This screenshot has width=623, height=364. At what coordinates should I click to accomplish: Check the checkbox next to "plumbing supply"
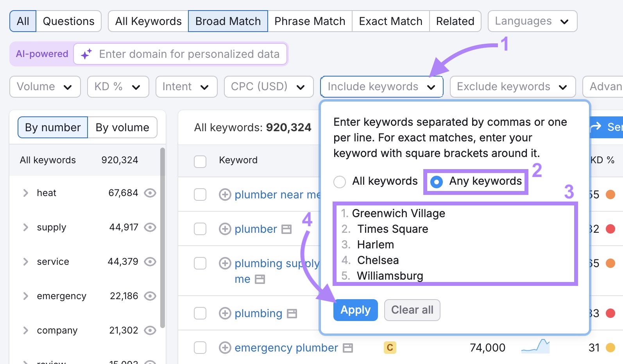click(x=200, y=263)
